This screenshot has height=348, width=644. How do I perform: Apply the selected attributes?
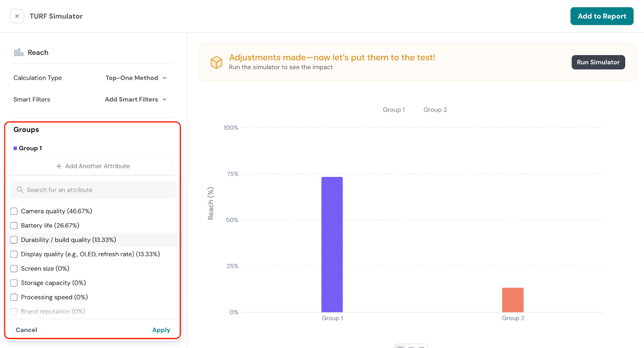161,330
